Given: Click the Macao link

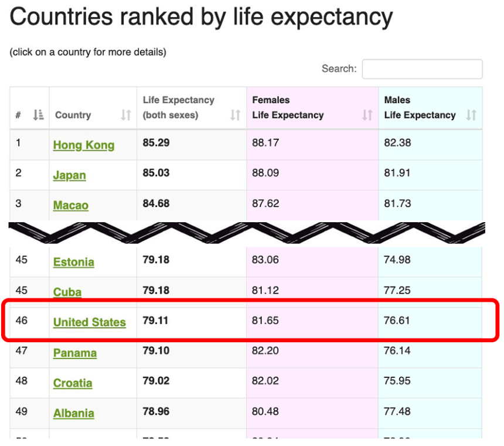Looking at the screenshot, I should pyautogui.click(x=70, y=206).
